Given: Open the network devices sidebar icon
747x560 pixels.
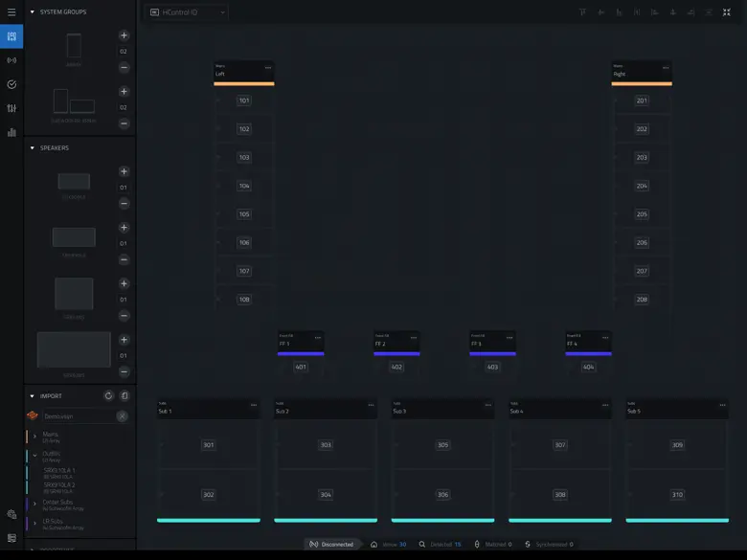Looking at the screenshot, I should [11, 60].
